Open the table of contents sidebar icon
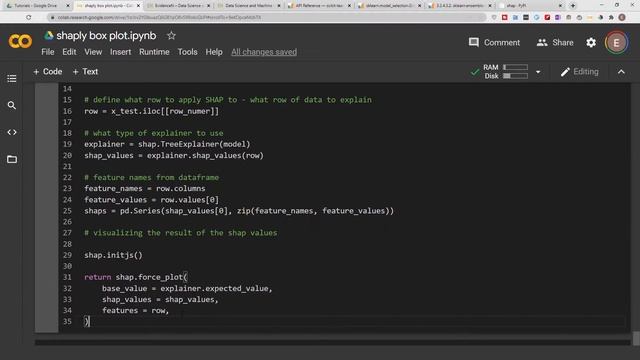The image size is (640, 360). (12, 78)
